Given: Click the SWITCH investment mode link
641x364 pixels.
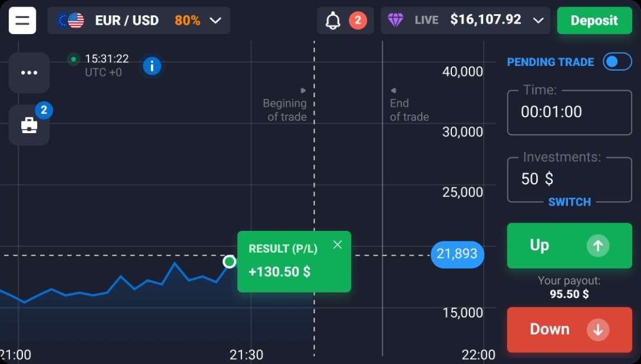Looking at the screenshot, I should 569,202.
